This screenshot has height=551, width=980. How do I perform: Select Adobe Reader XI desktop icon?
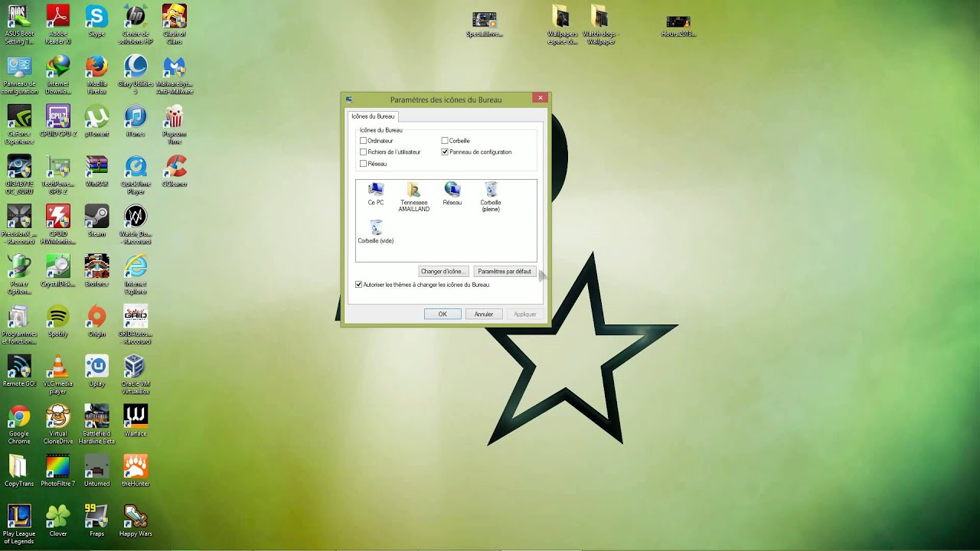click(58, 24)
